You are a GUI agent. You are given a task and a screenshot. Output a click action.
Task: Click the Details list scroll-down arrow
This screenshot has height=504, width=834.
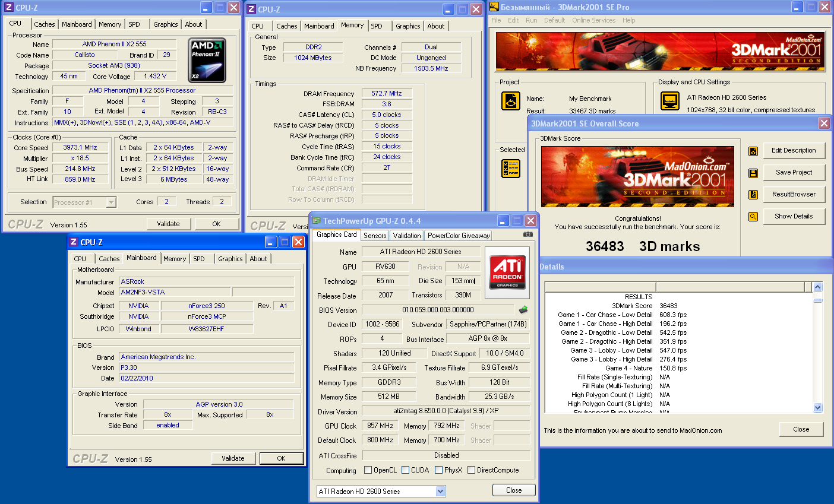[817, 407]
